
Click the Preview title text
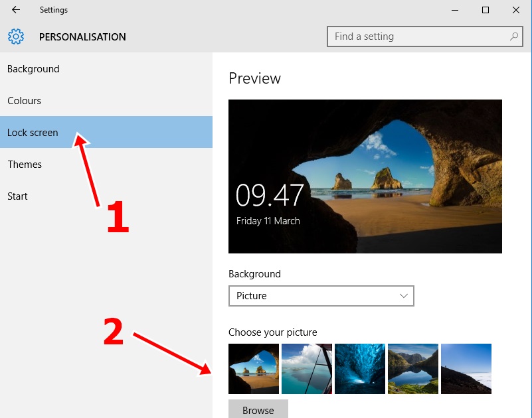(x=254, y=78)
